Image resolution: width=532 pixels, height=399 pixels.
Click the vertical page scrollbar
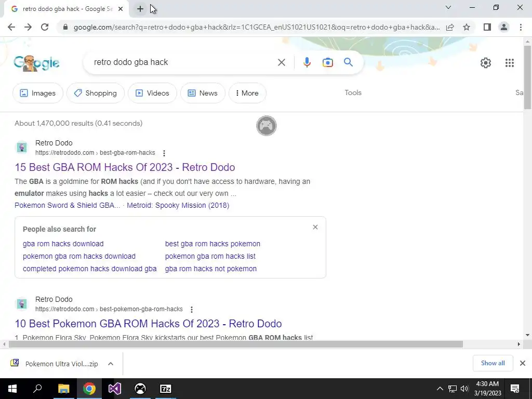click(x=527, y=77)
